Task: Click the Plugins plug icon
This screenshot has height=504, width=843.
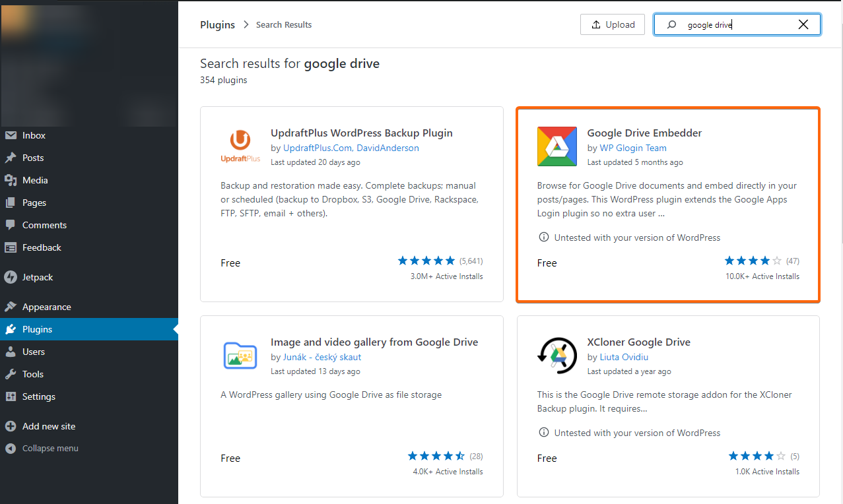Action: point(11,329)
